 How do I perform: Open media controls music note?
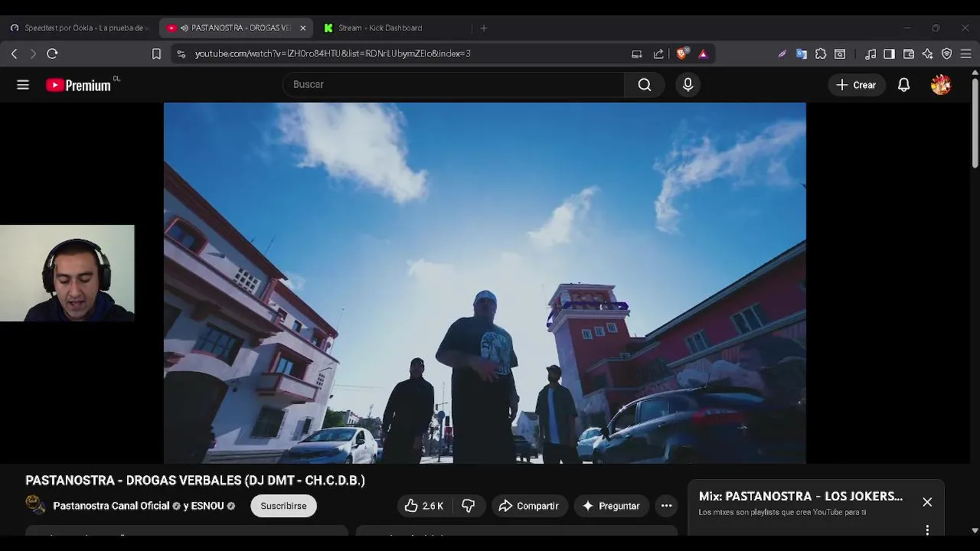871,54
